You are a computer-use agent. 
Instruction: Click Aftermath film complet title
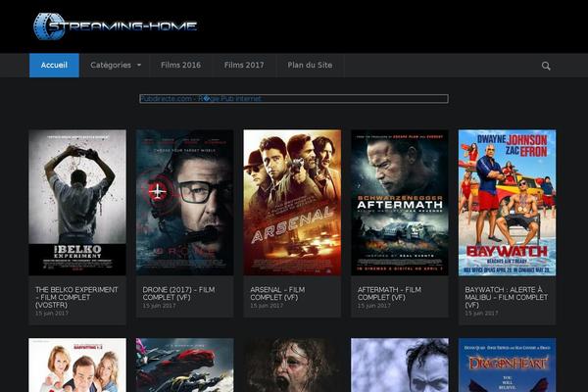[x=389, y=293]
